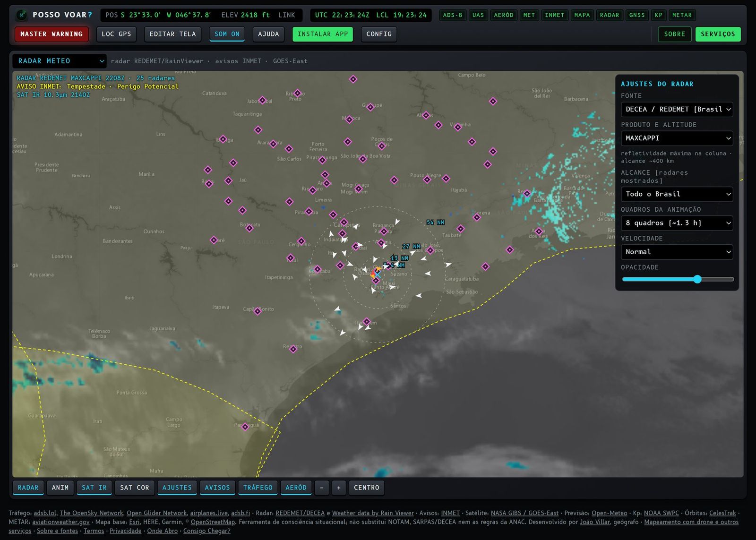Click the airfield marker near Paranaguá
The width and height of the screenshot is (756, 540).
click(x=245, y=427)
